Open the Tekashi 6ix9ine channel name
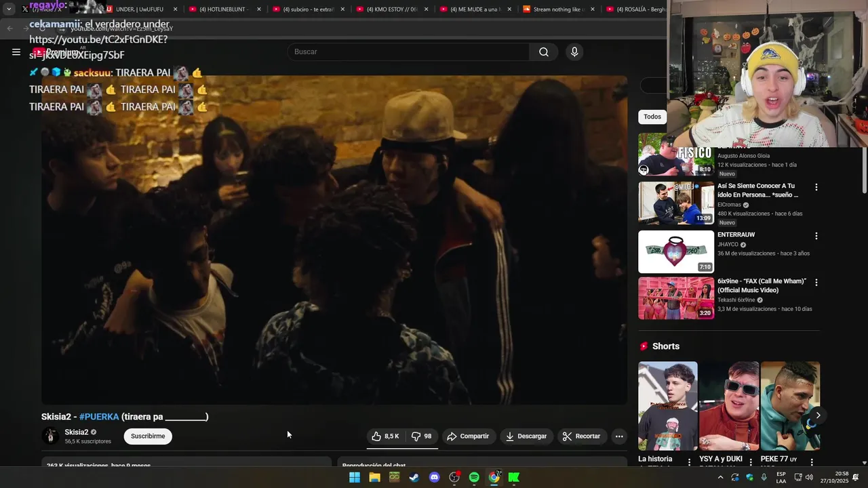868x488 pixels. point(736,300)
